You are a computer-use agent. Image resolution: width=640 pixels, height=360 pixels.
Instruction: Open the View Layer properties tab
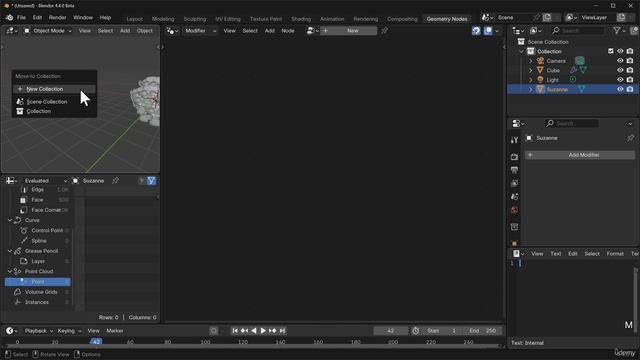(x=514, y=183)
